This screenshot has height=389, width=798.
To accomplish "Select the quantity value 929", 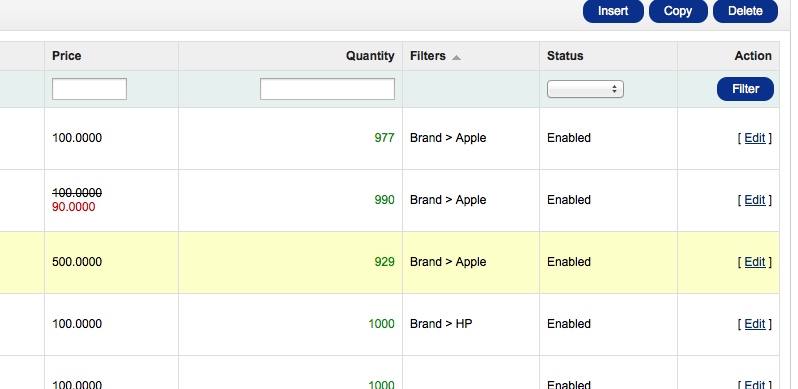I will [x=384, y=262].
